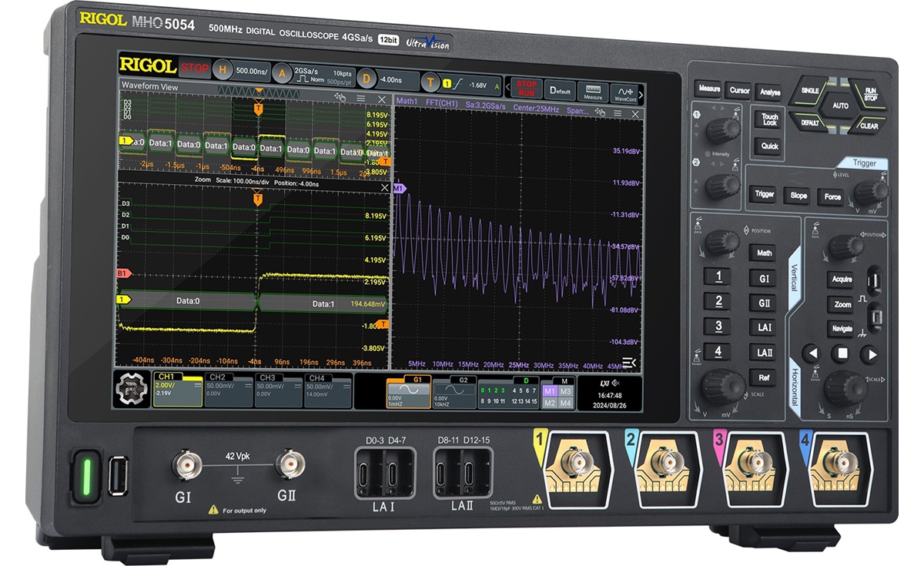
Task: Select the CH1 channel tab
Action: [177, 389]
